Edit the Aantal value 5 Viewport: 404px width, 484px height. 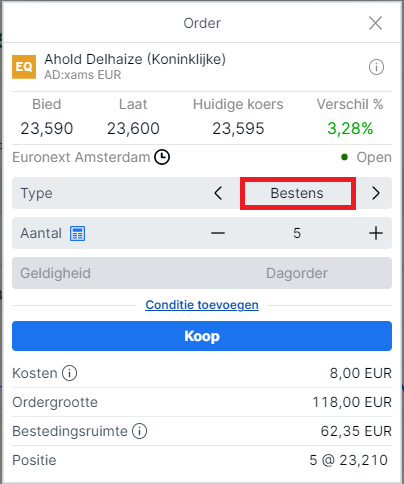click(x=297, y=233)
